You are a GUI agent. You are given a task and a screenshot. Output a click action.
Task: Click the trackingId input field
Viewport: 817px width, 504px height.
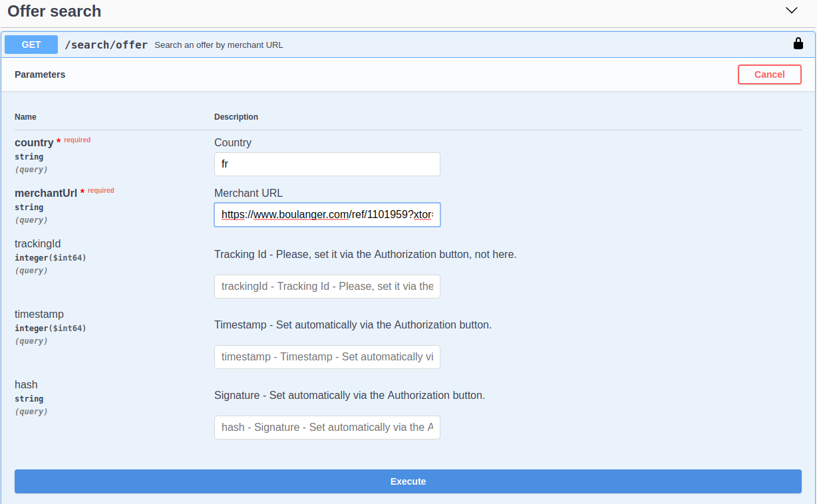tap(327, 287)
